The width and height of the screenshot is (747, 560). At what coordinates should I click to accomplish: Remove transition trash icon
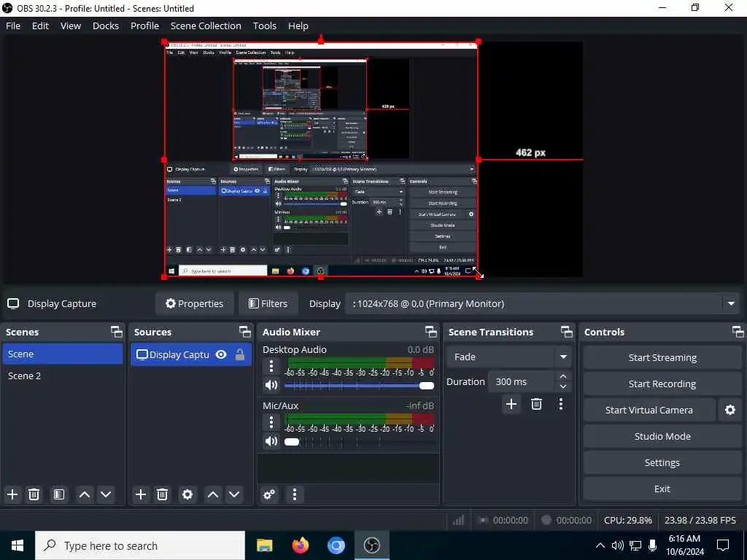(536, 404)
